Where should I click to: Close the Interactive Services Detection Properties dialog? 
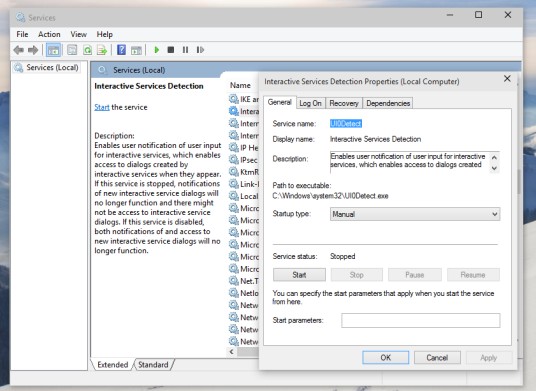[507, 79]
